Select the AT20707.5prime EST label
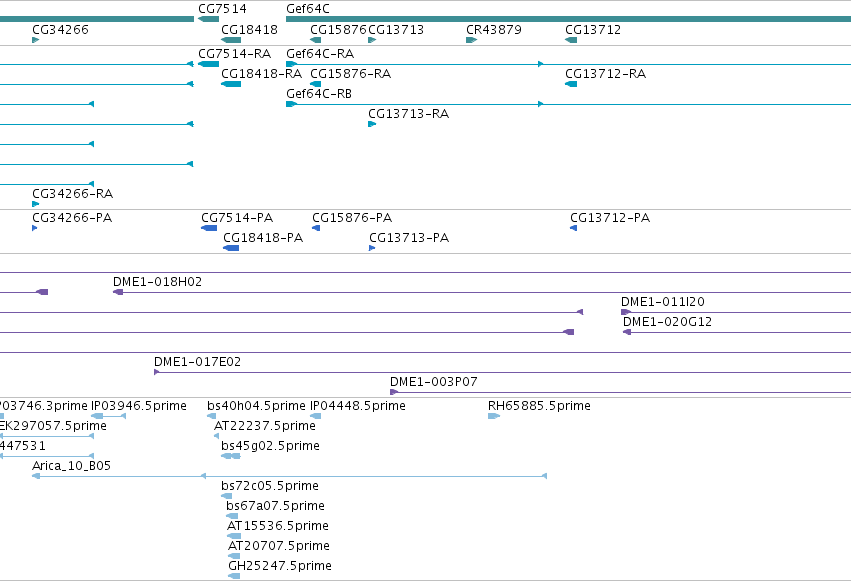The image size is (851, 581). pyautogui.click(x=278, y=546)
